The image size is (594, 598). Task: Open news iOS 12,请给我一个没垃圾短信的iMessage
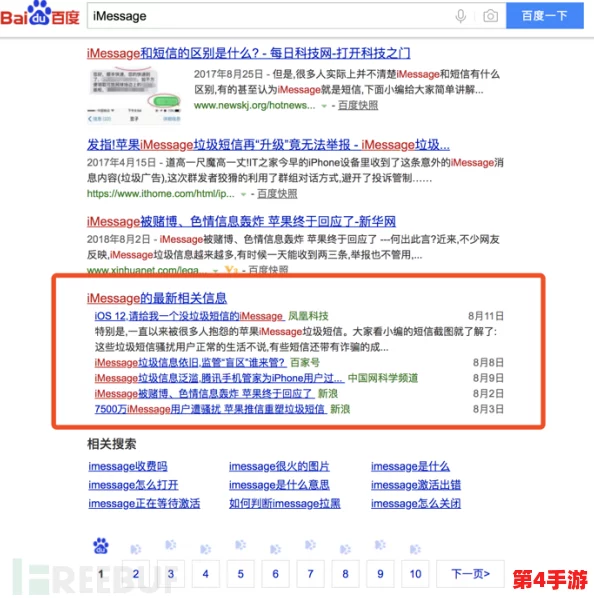click(x=189, y=316)
